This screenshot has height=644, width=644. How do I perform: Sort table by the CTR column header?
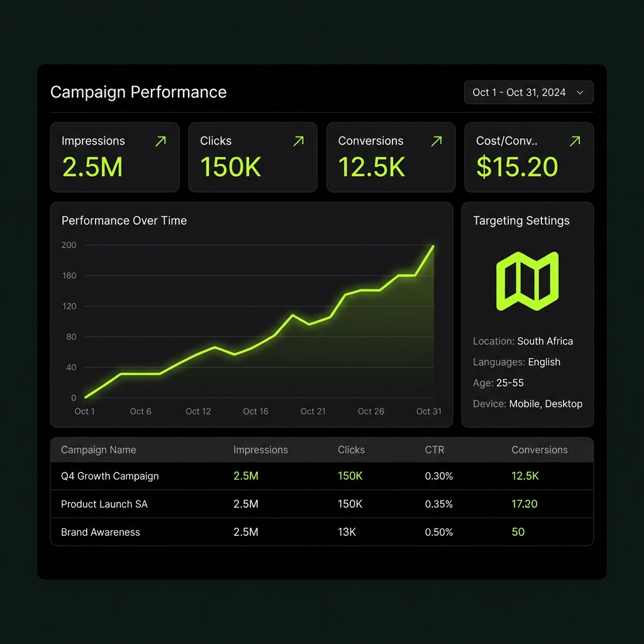pyautogui.click(x=435, y=450)
